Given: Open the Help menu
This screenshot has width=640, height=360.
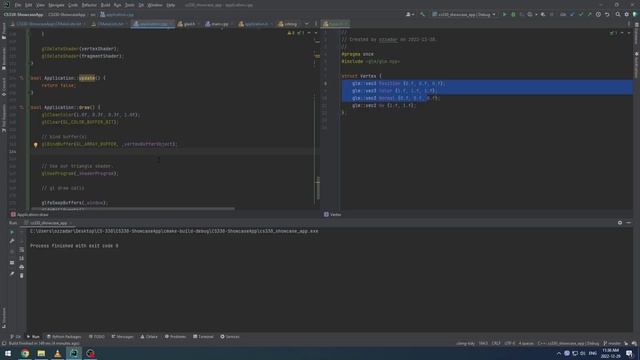Looking at the screenshot, I should [171, 5].
